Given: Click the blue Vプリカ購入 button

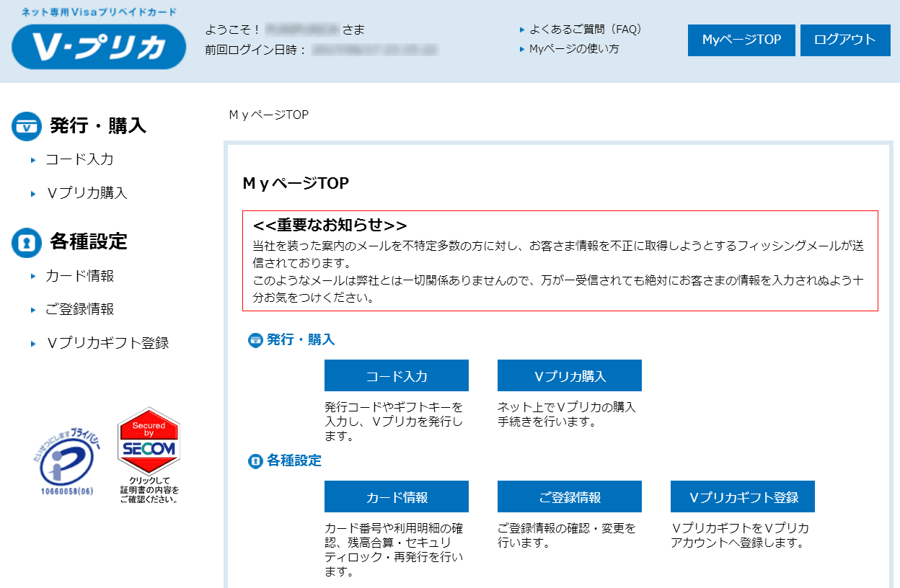Looking at the screenshot, I should tap(570, 375).
